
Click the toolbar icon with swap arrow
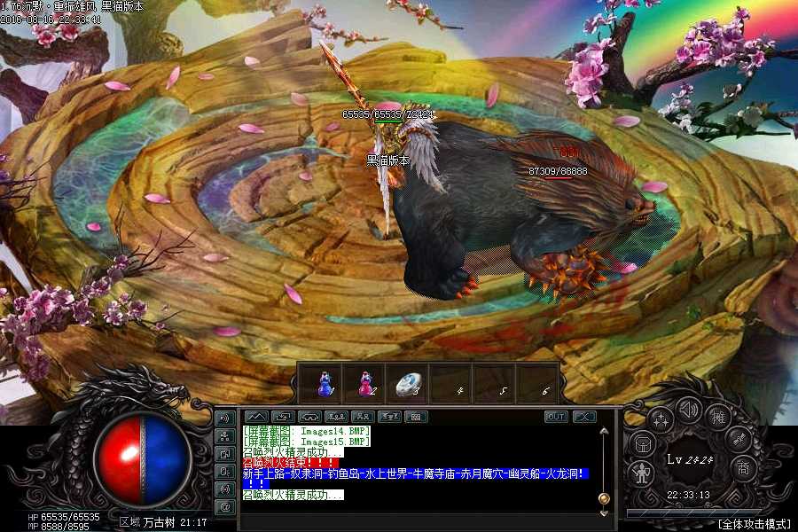pyautogui.click(x=283, y=417)
